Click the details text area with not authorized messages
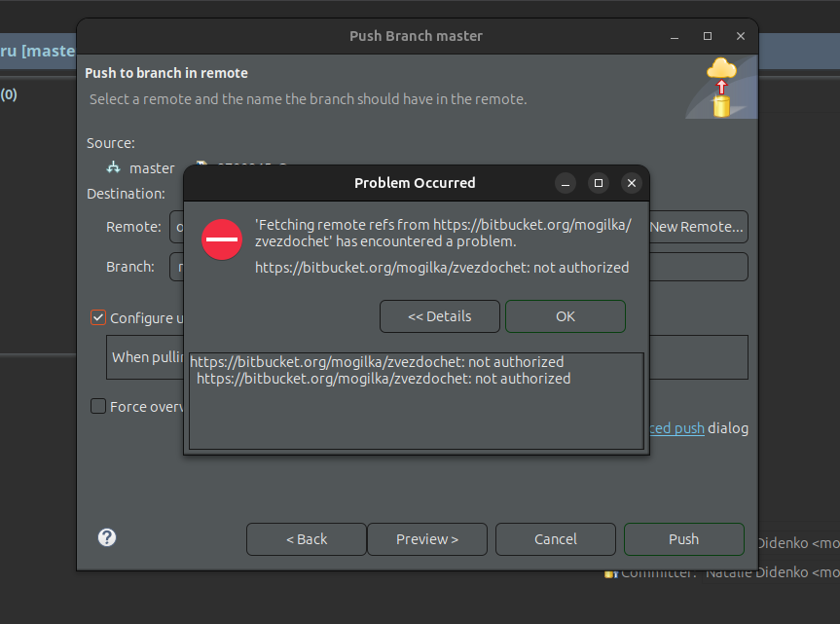 [417, 401]
